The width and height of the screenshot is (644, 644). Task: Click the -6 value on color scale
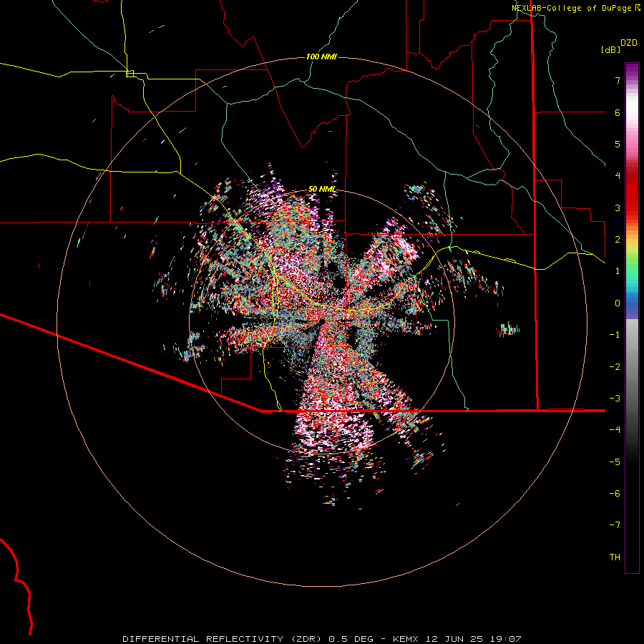pyautogui.click(x=615, y=493)
